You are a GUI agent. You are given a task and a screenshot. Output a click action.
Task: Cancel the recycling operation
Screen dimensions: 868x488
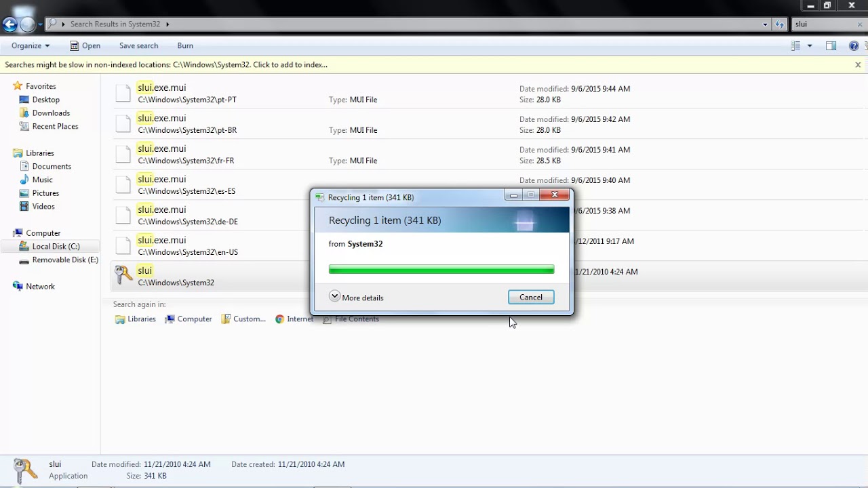click(x=531, y=298)
